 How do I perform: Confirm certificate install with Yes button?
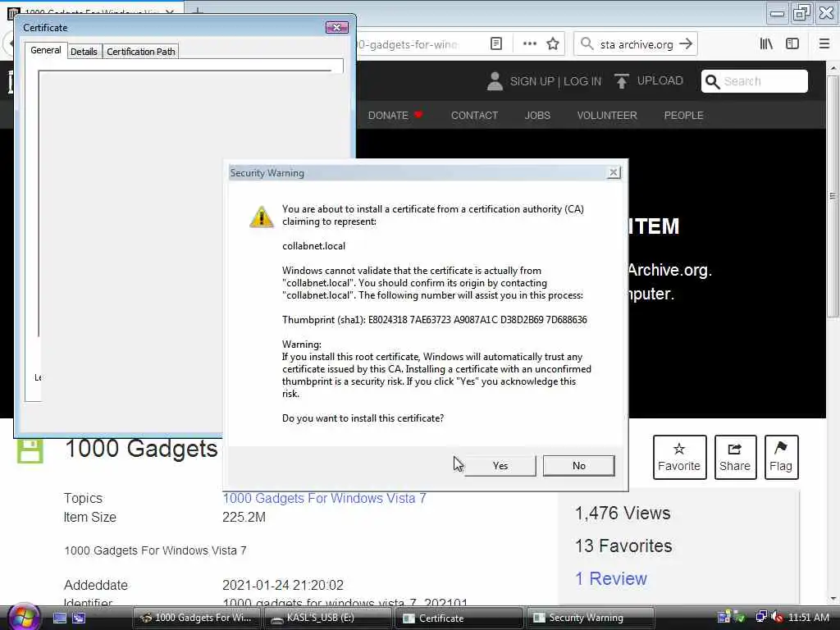tap(500, 466)
